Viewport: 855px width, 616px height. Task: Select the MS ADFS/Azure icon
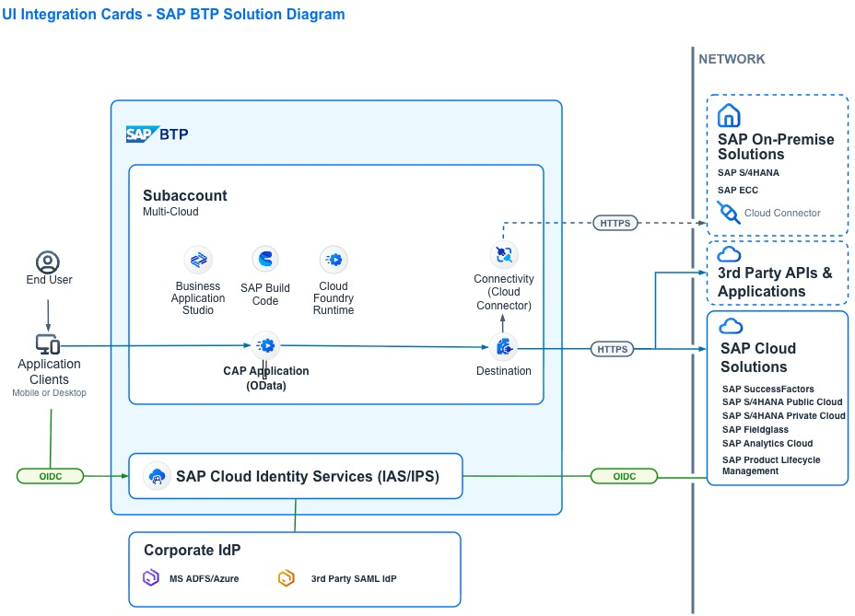click(x=151, y=578)
